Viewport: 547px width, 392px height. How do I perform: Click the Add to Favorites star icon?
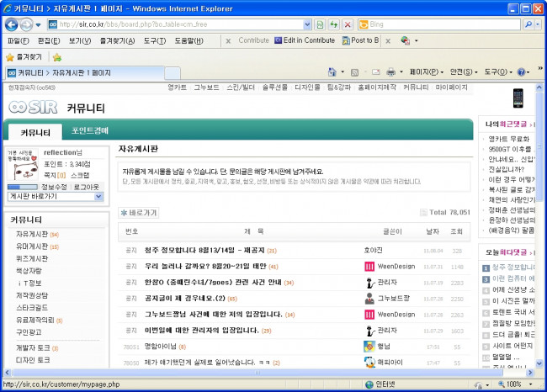(57, 57)
